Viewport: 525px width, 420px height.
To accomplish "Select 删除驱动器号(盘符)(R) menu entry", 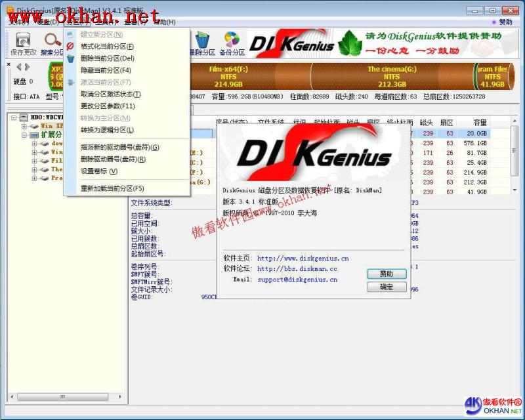I will point(127,159).
